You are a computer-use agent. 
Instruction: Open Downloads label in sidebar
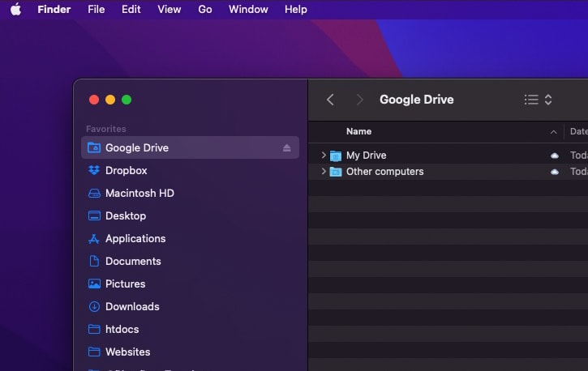click(x=132, y=307)
